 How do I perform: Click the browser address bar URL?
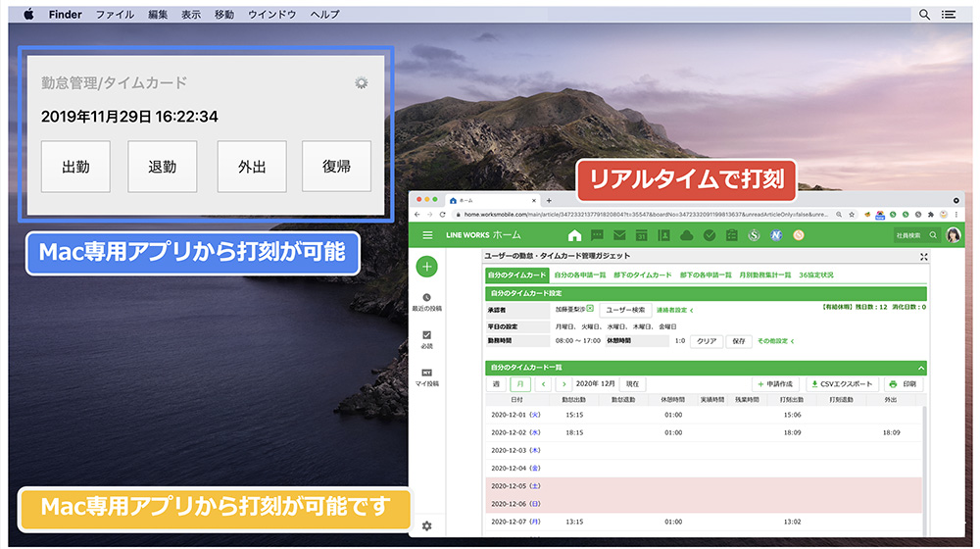coord(644,215)
